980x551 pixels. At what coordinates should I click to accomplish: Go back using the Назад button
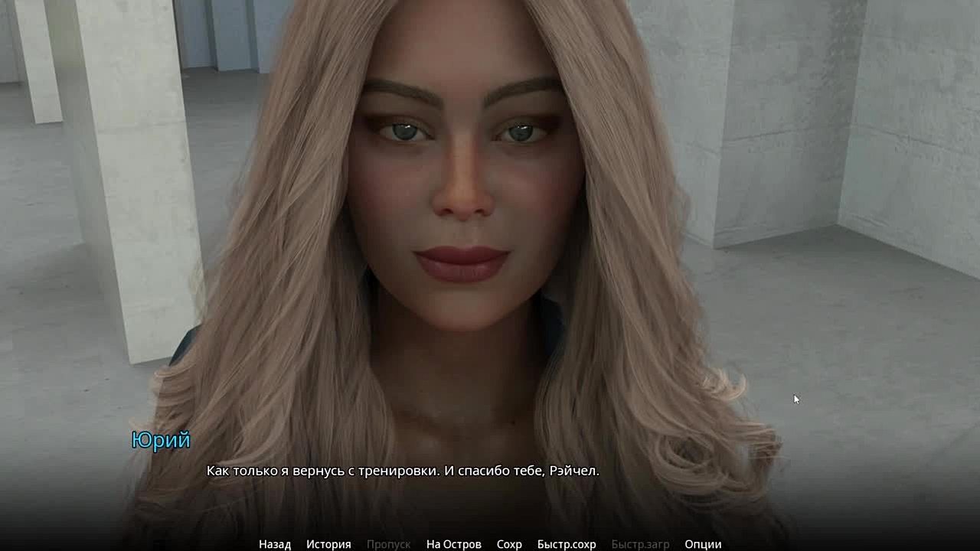[x=274, y=544]
